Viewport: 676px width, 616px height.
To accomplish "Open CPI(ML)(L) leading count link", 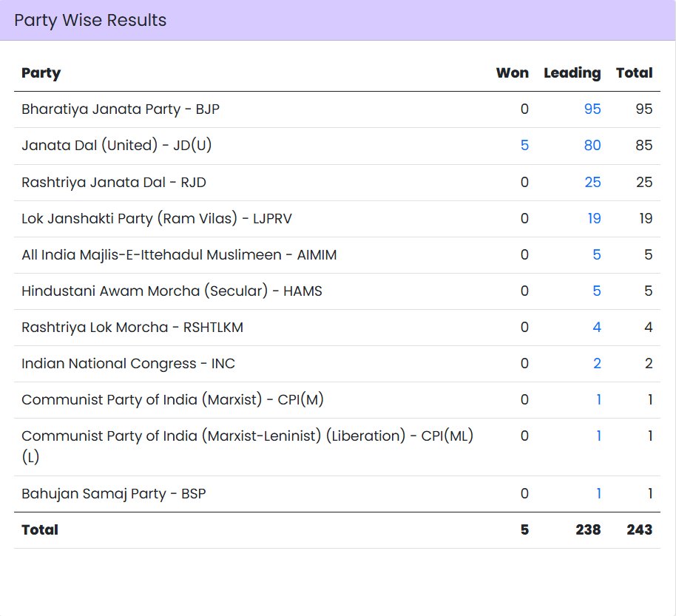I will (596, 436).
